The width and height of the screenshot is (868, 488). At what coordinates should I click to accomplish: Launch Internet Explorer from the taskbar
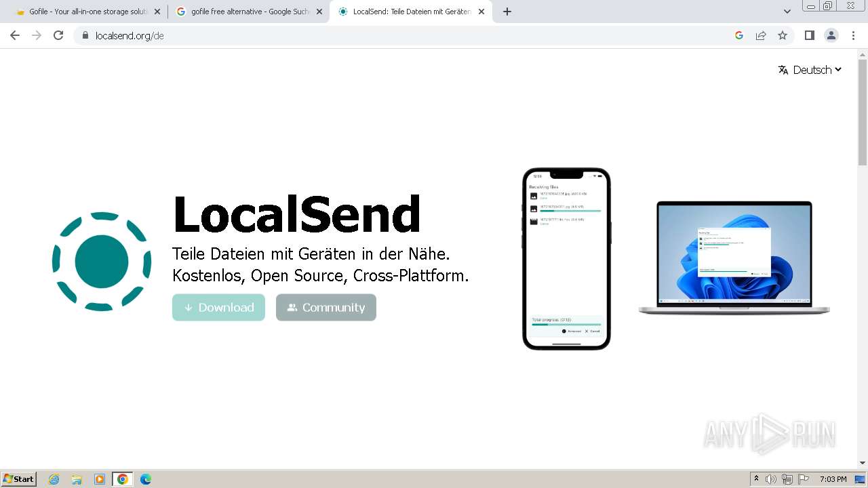(x=54, y=479)
